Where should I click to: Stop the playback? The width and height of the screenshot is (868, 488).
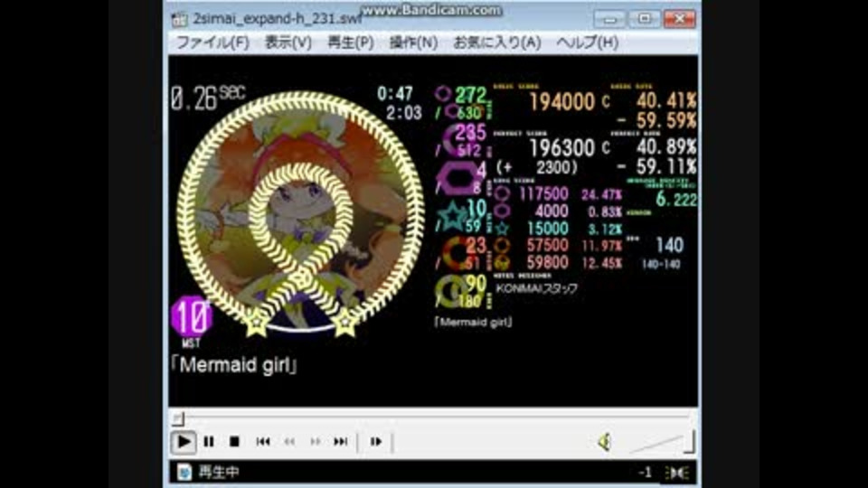(x=234, y=442)
